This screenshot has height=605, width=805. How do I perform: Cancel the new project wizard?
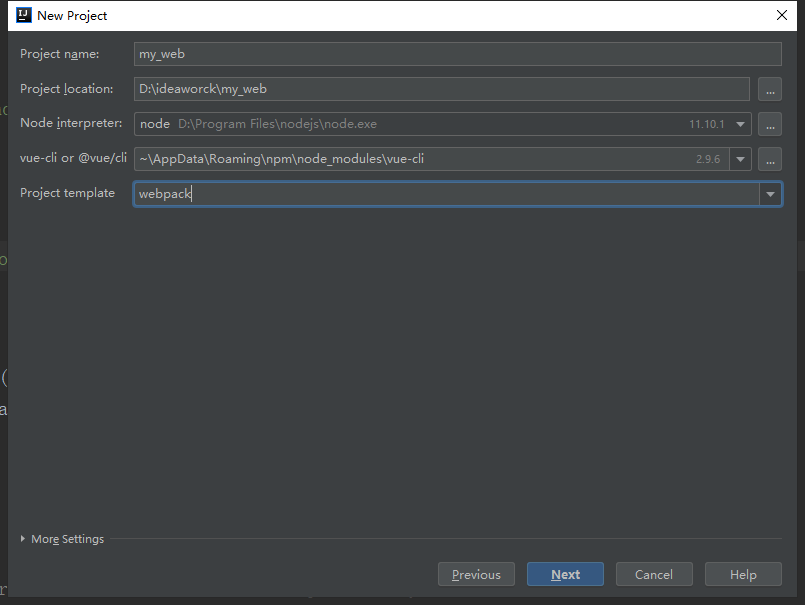click(x=654, y=574)
